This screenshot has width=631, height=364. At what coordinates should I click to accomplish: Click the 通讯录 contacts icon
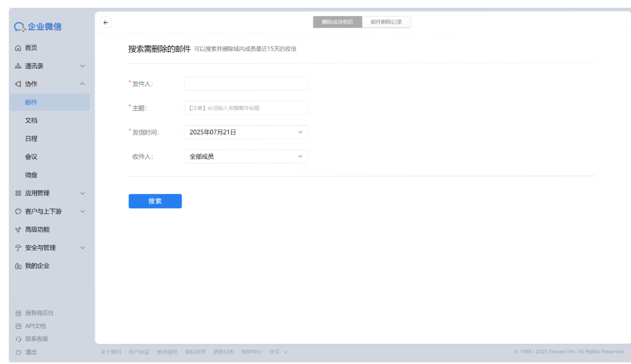click(18, 66)
